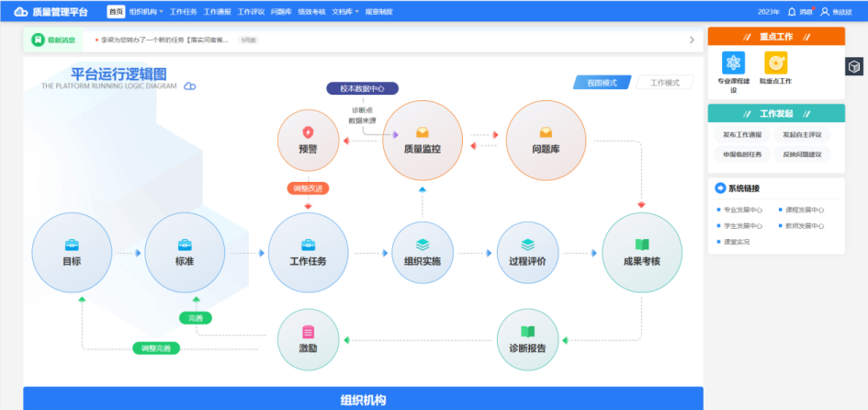Click the 反映问题建议 button

click(x=802, y=154)
